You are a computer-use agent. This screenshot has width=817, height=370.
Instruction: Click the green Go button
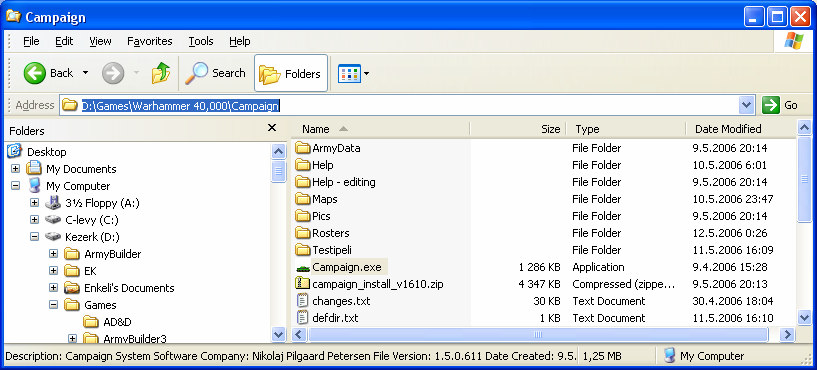click(x=780, y=105)
